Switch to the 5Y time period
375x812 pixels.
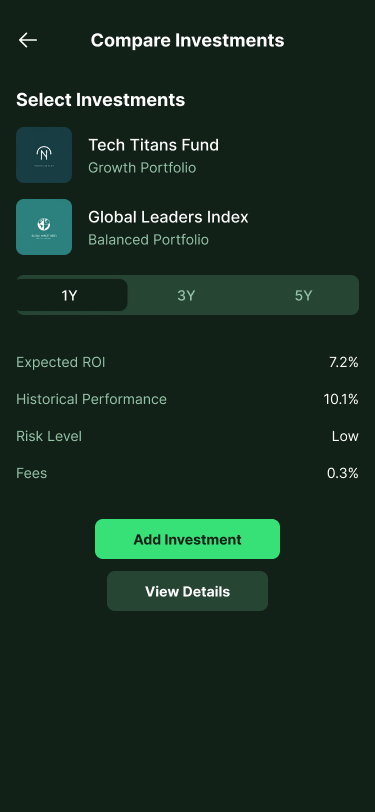[x=303, y=295]
